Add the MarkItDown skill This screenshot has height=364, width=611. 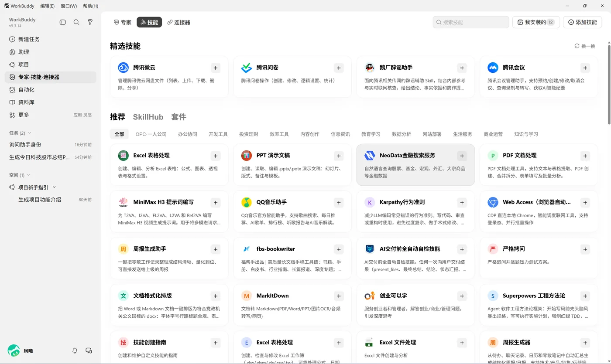339,296
